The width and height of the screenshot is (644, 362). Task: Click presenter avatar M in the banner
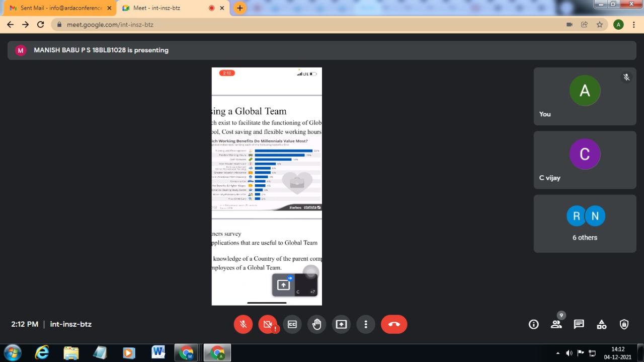[21, 50]
